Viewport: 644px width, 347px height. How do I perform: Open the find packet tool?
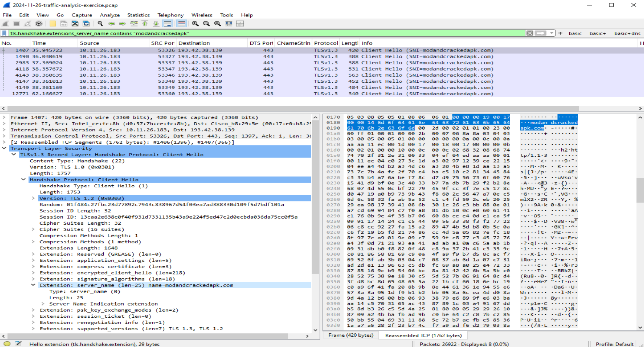[x=100, y=23]
